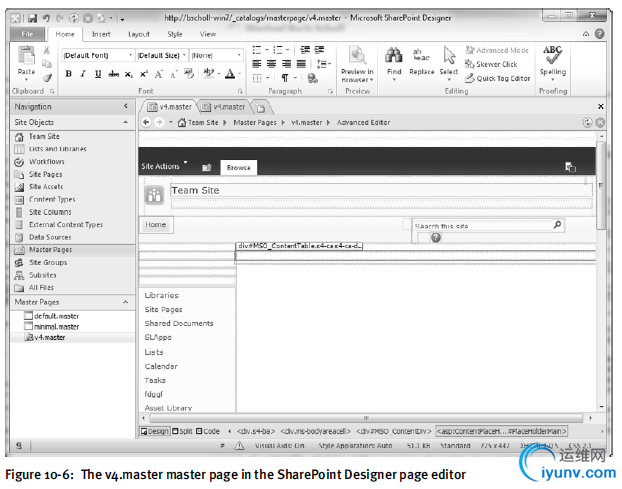The width and height of the screenshot is (622, 489).
Task: Click Advanced Mode
Action: tap(497, 50)
